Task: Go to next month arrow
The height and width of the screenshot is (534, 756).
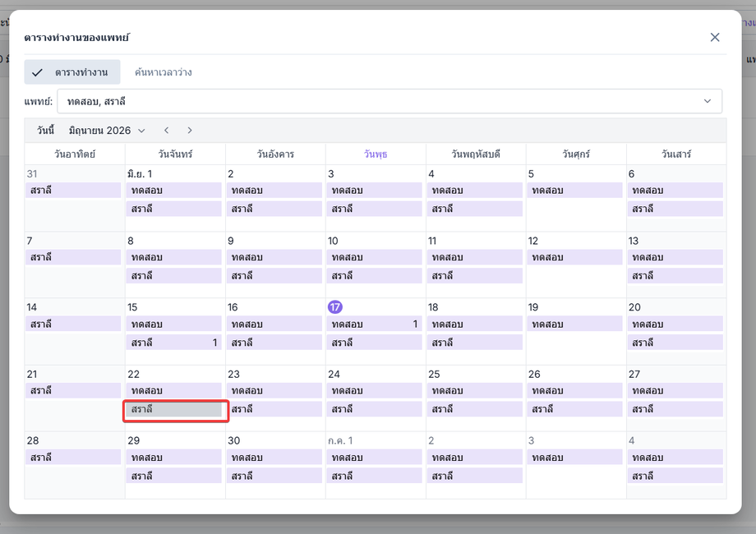Action: click(190, 130)
